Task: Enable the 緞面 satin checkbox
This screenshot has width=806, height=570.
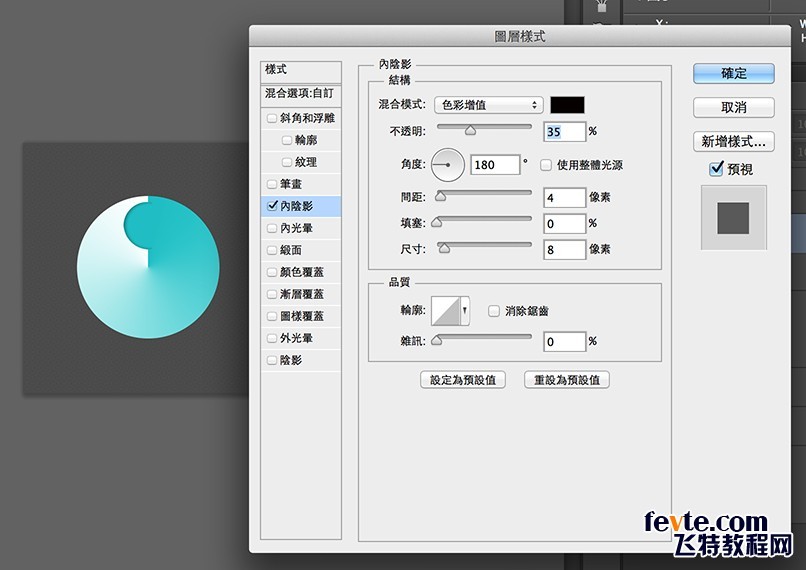Action: pos(272,250)
